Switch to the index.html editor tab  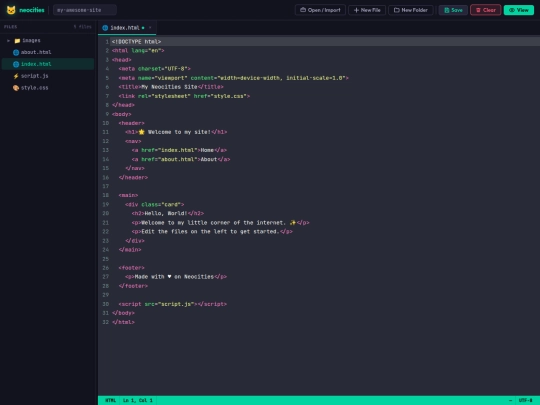[x=127, y=28]
